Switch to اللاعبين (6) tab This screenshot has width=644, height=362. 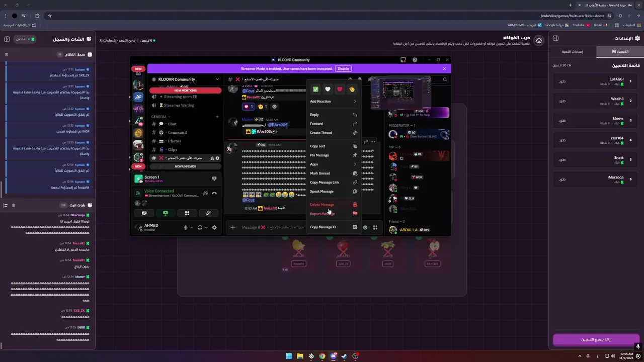click(619, 51)
